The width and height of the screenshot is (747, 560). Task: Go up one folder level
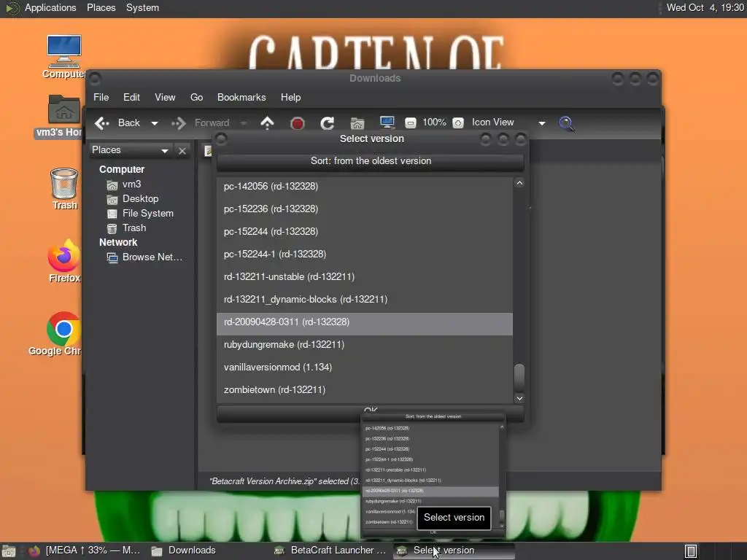(267, 122)
